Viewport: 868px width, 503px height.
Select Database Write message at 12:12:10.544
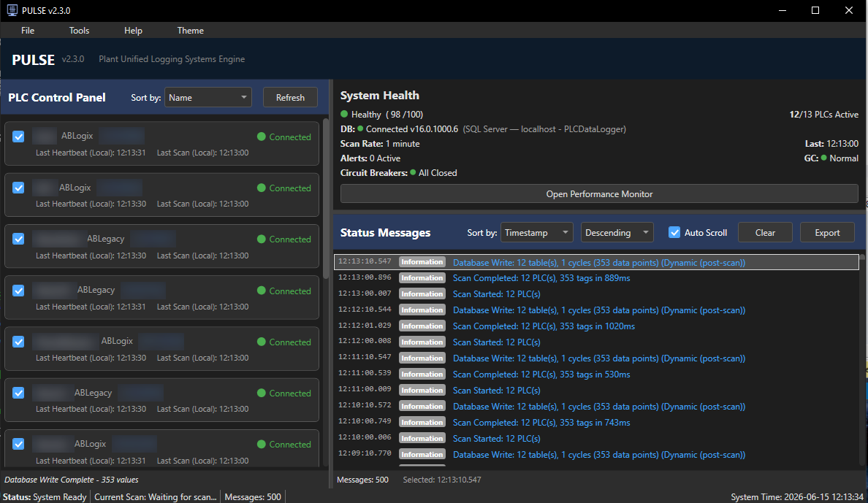coord(596,310)
